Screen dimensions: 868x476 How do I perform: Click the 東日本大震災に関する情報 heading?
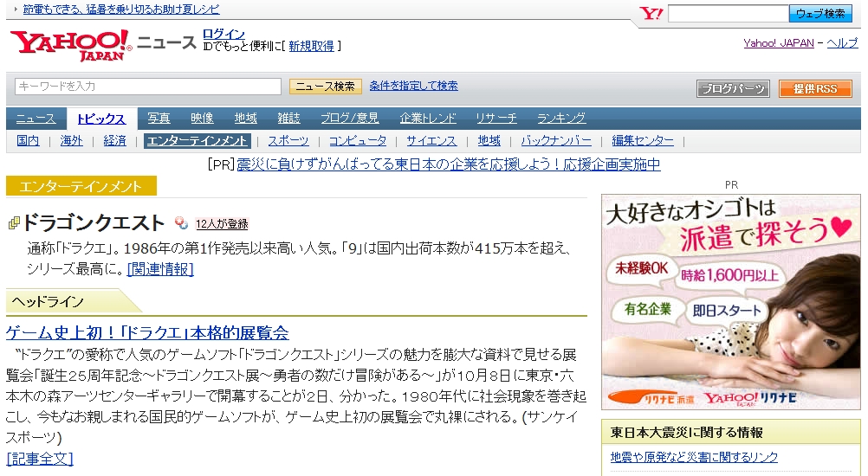[x=686, y=433]
